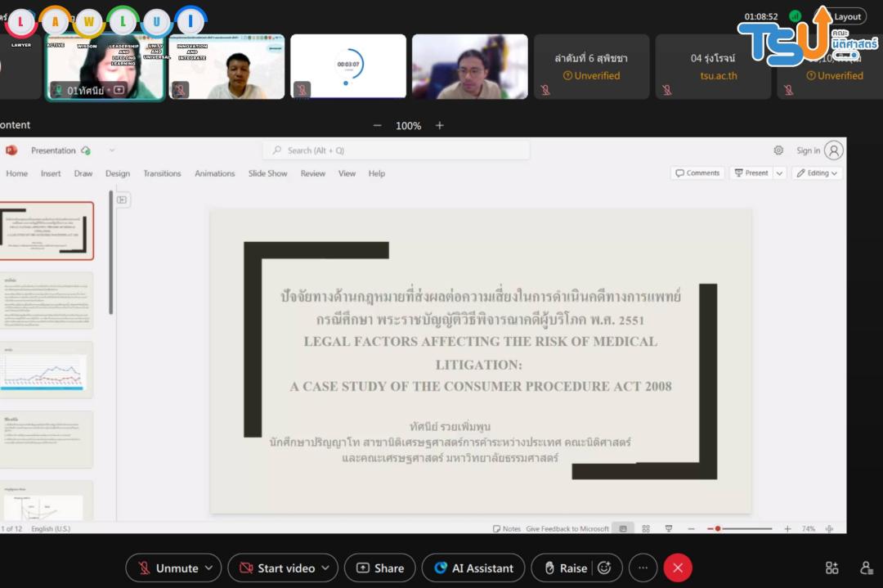Switch to Slide Sorter view icon
The image size is (883, 588).
point(646,529)
